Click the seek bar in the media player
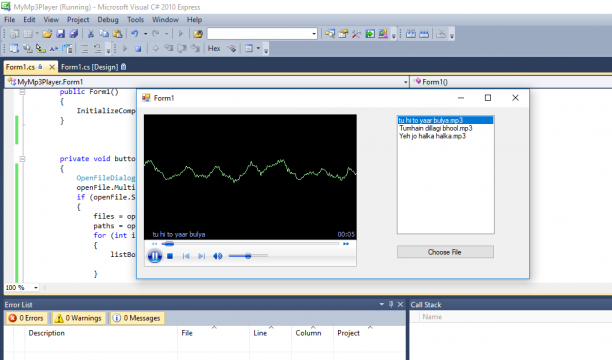612x360 pixels. point(251,244)
